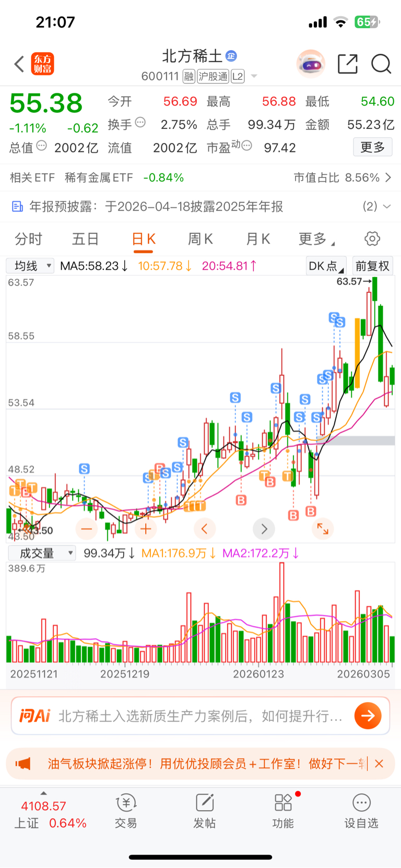Select the 日K tab
This screenshot has width=401, height=868.
click(144, 239)
